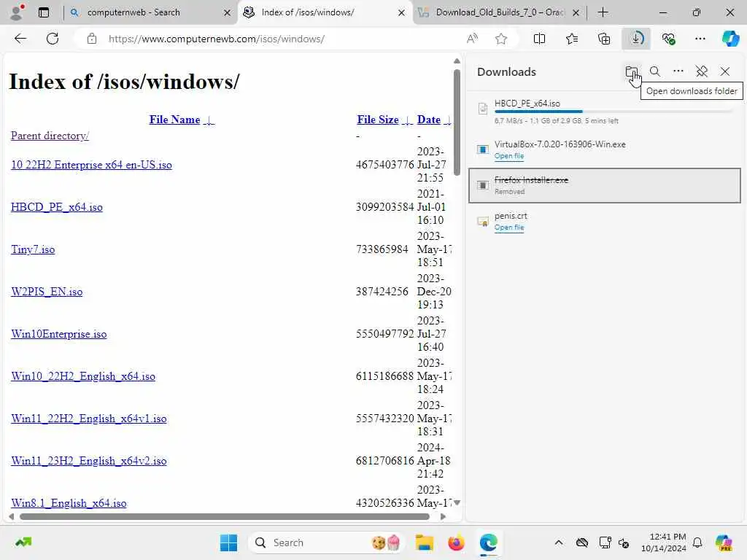The height and width of the screenshot is (560, 747).
Task: Open notifications bell in taskbar
Action: (x=697, y=542)
